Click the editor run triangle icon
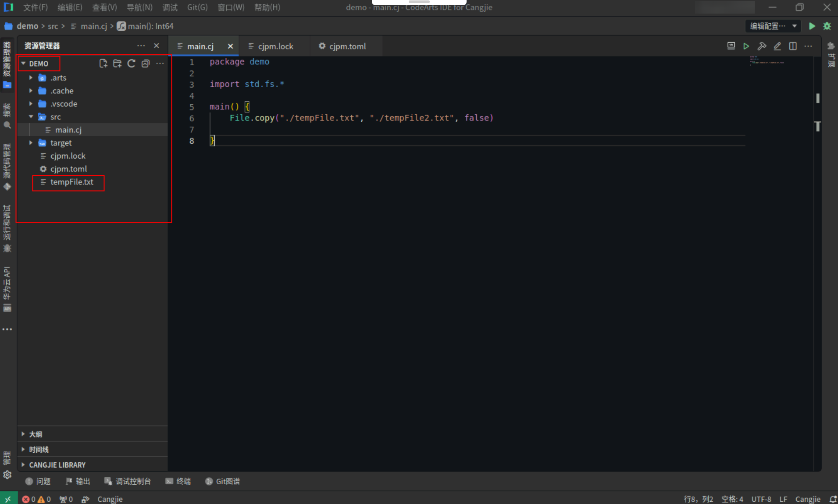This screenshot has height=504, width=838. pos(746,46)
